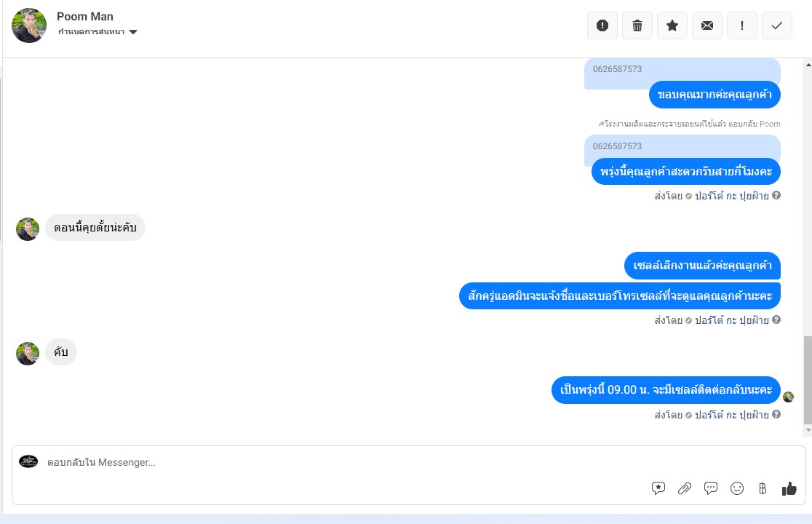The height and width of the screenshot is (524, 812).
Task: Click the scrollbar up arrow in chat
Action: coord(808,65)
